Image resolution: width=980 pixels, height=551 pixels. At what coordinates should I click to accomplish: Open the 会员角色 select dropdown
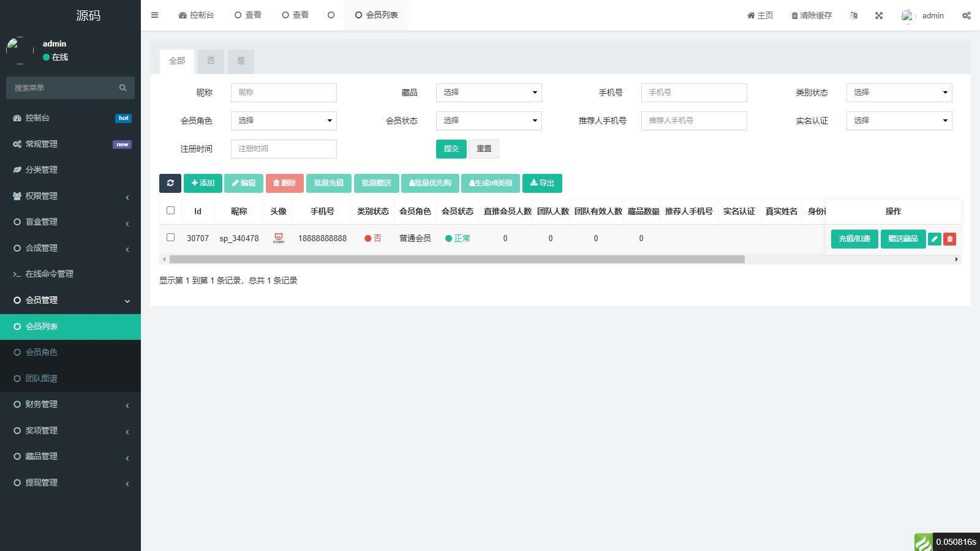click(284, 121)
